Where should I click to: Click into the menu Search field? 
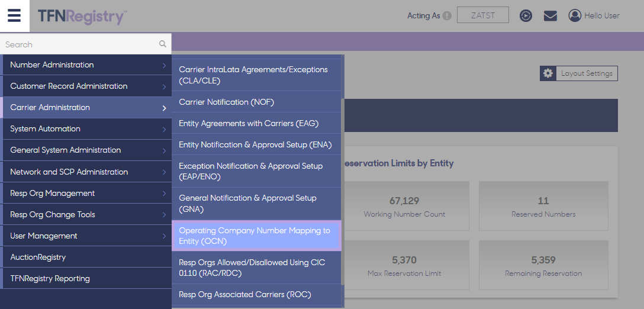click(77, 44)
